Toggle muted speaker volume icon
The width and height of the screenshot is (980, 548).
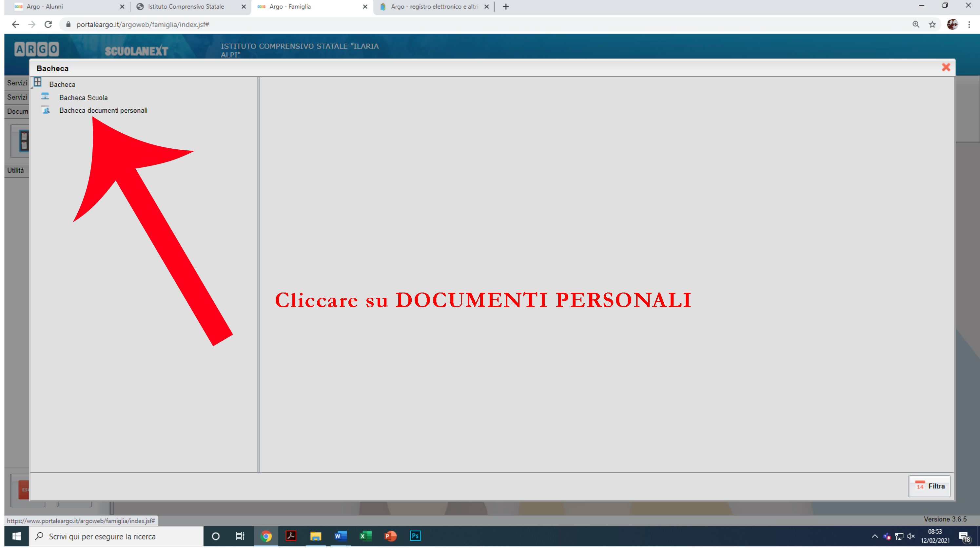click(911, 536)
